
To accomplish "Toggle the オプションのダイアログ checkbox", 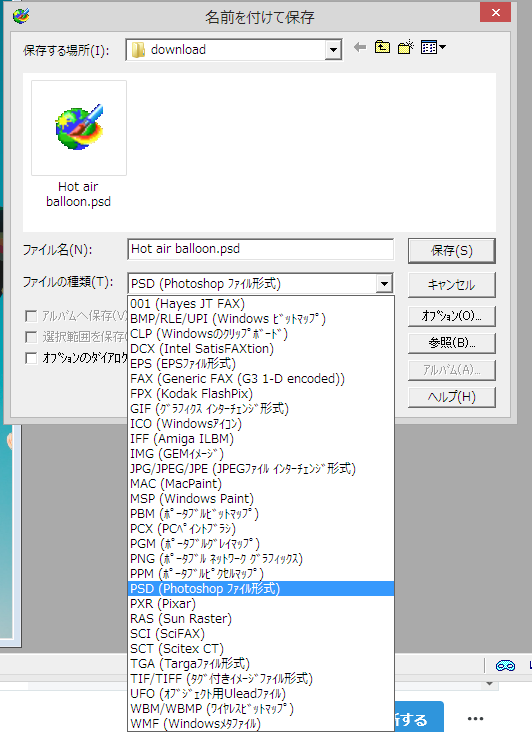I will tap(31, 358).
